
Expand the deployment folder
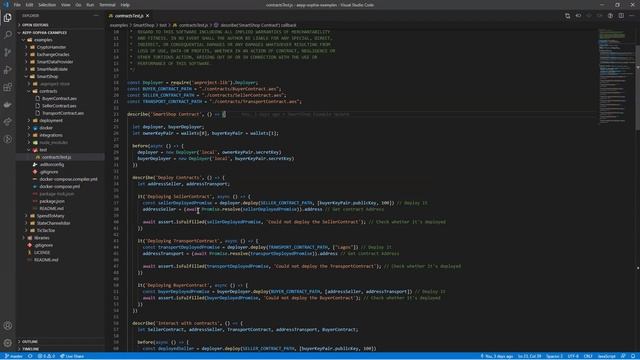tap(60, 120)
